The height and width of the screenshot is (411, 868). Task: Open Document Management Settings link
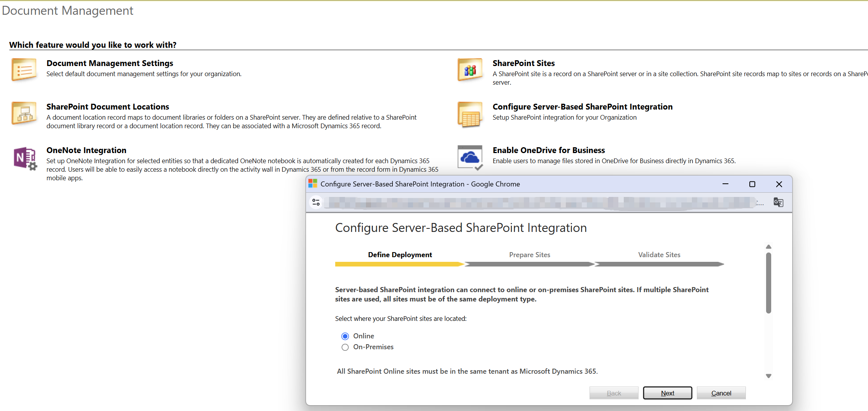coord(110,63)
